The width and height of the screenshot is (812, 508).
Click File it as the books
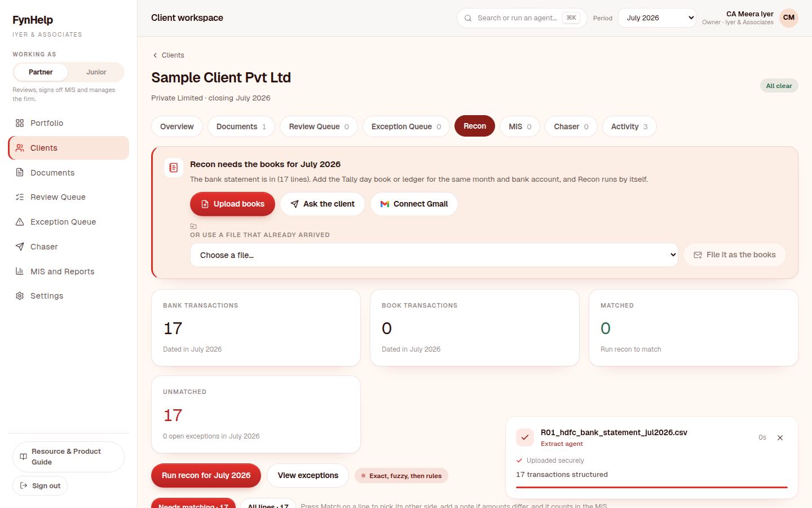(735, 255)
